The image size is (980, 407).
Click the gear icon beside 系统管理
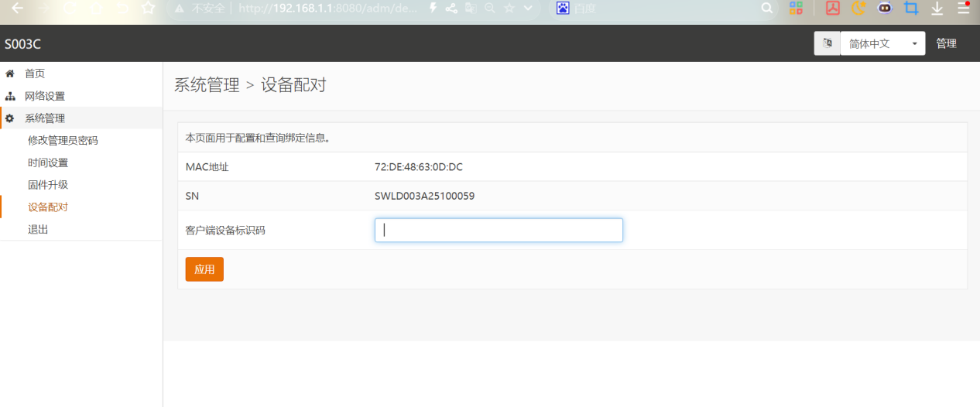(10, 118)
